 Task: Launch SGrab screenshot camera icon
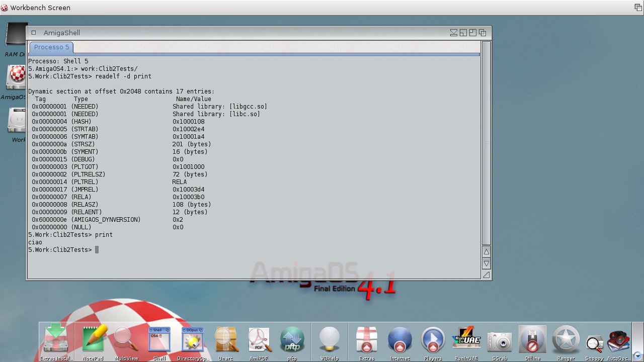pyautogui.click(x=500, y=342)
